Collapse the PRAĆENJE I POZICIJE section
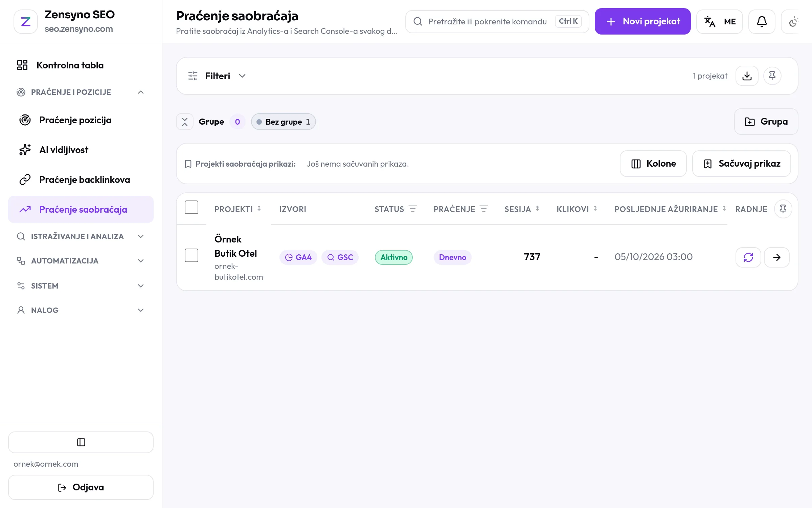 pos(81,92)
